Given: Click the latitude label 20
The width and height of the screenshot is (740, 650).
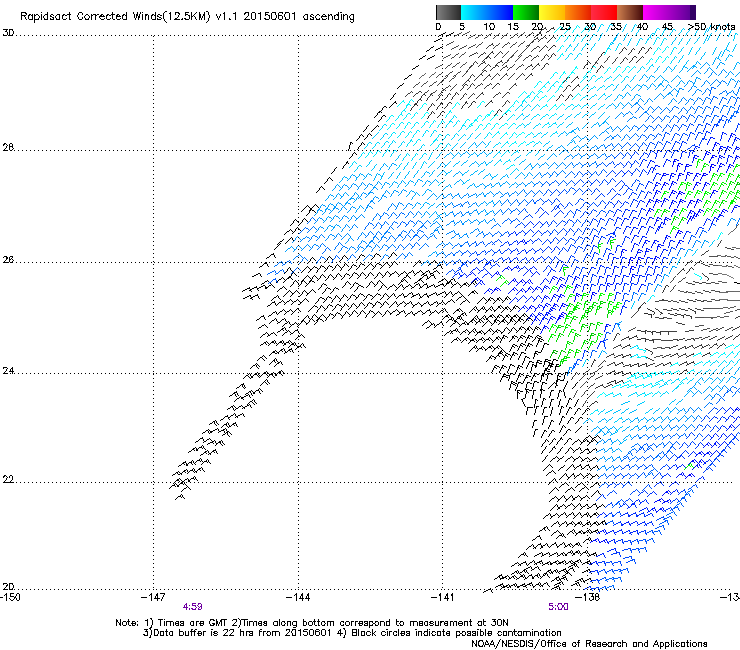Looking at the screenshot, I should point(8,587).
